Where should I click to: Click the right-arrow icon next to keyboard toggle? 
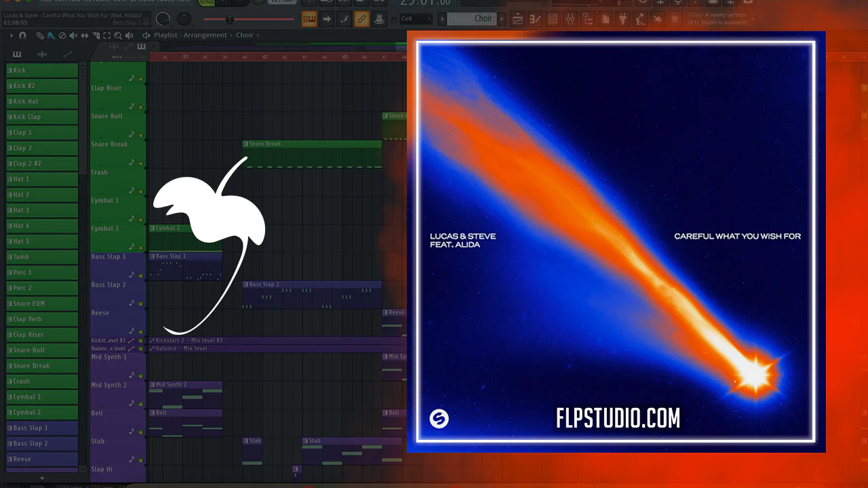(x=327, y=19)
